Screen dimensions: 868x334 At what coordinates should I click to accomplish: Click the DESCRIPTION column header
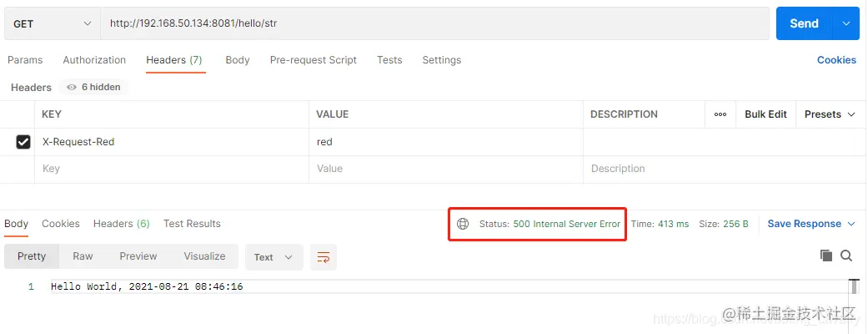624,114
